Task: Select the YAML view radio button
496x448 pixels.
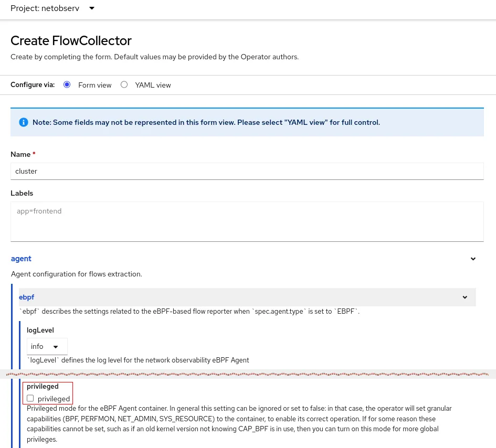Action: pyautogui.click(x=124, y=84)
